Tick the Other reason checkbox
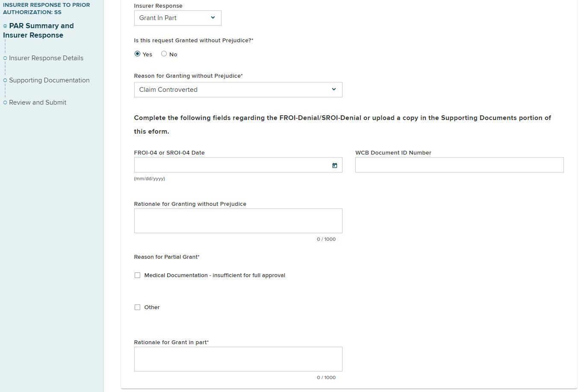Image resolution: width=584 pixels, height=392 pixels. [x=137, y=307]
